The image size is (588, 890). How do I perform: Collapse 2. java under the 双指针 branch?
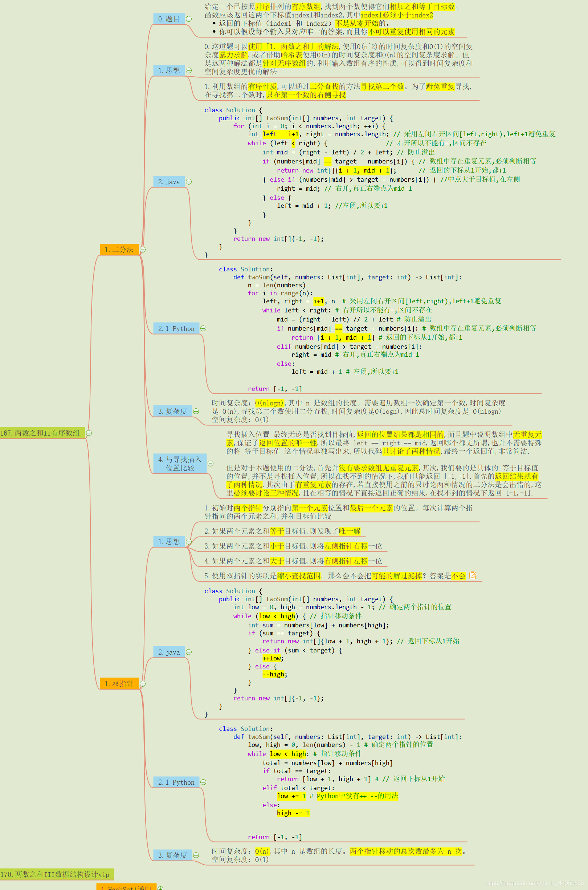pos(189,652)
